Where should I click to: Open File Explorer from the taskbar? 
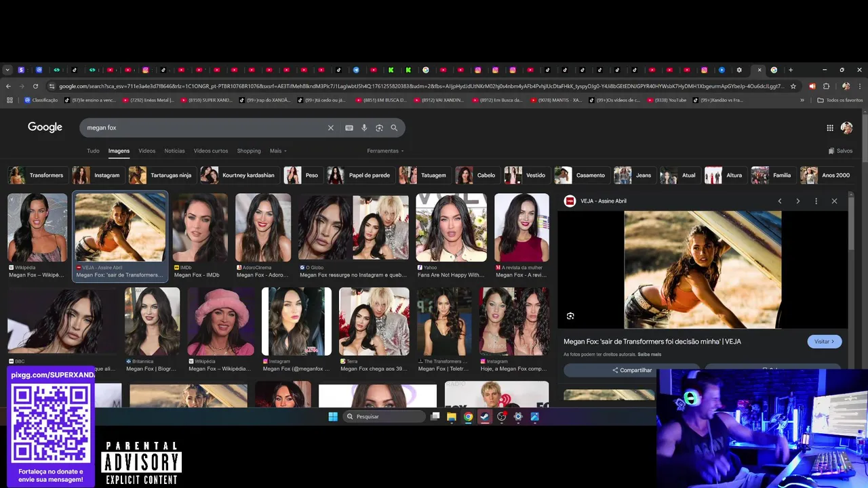pyautogui.click(x=451, y=417)
